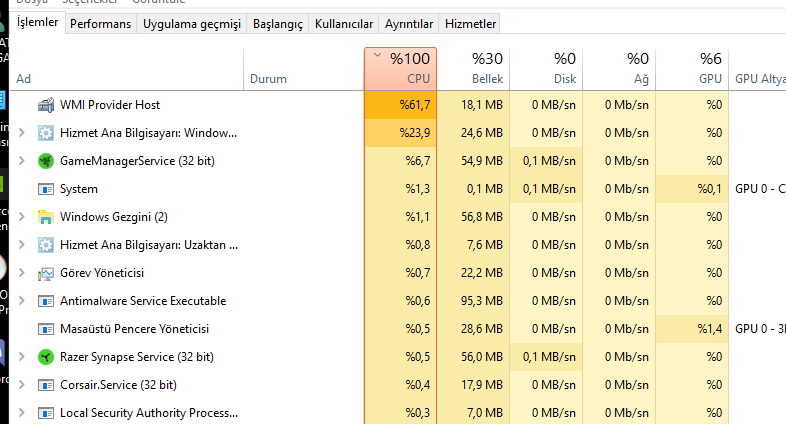Click the %0,1 GPU value for System
The height and width of the screenshot is (424, 786).
click(709, 189)
